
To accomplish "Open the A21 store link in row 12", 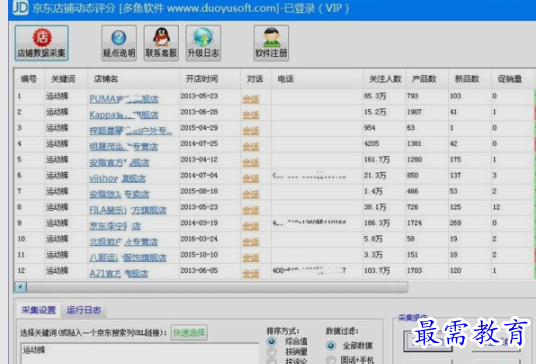I will coord(119,274).
